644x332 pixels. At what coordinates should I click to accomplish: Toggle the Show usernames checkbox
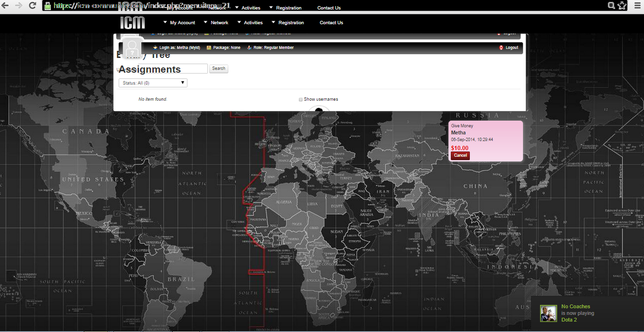(x=301, y=100)
